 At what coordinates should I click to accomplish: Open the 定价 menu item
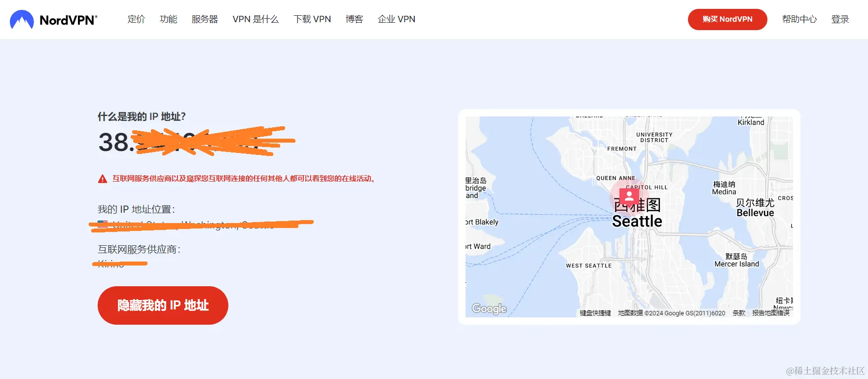coord(137,19)
